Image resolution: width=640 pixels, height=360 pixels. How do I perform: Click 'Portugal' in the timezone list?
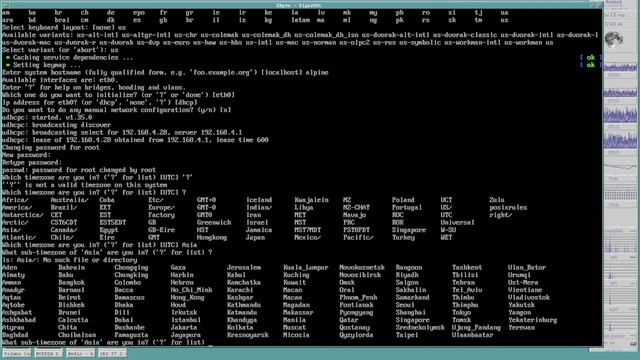(407, 207)
